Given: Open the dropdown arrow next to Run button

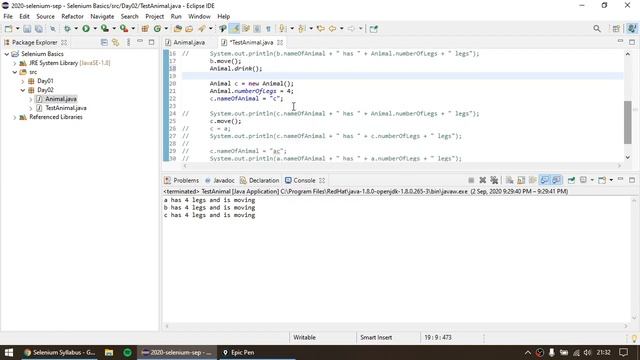Looking at the screenshot, I should pyautogui.click(x=95, y=29).
